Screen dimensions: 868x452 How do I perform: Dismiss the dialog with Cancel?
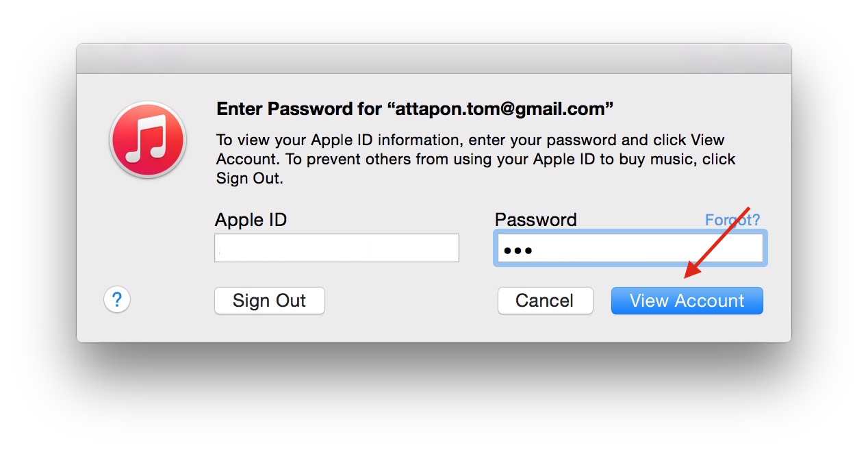pos(545,301)
